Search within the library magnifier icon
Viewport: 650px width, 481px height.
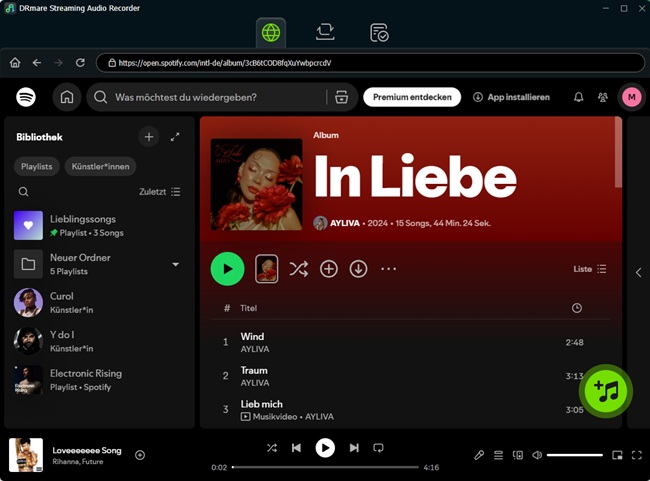pos(24,192)
